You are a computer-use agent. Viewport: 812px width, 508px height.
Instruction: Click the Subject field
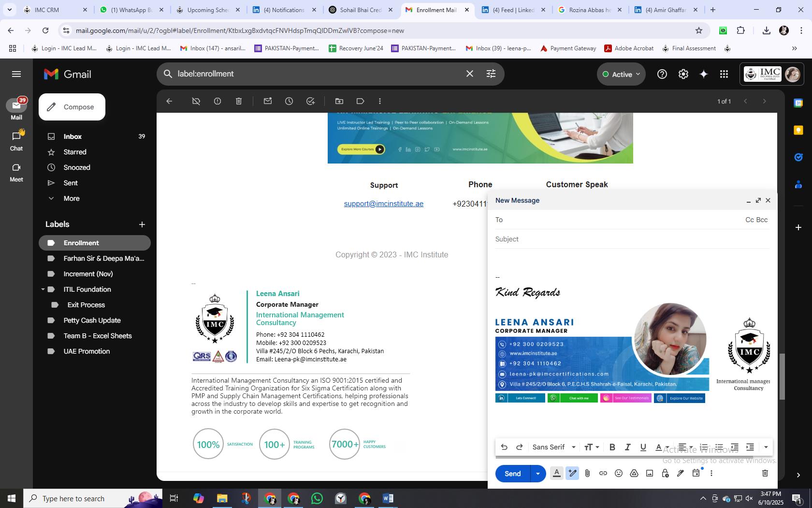[x=632, y=239]
